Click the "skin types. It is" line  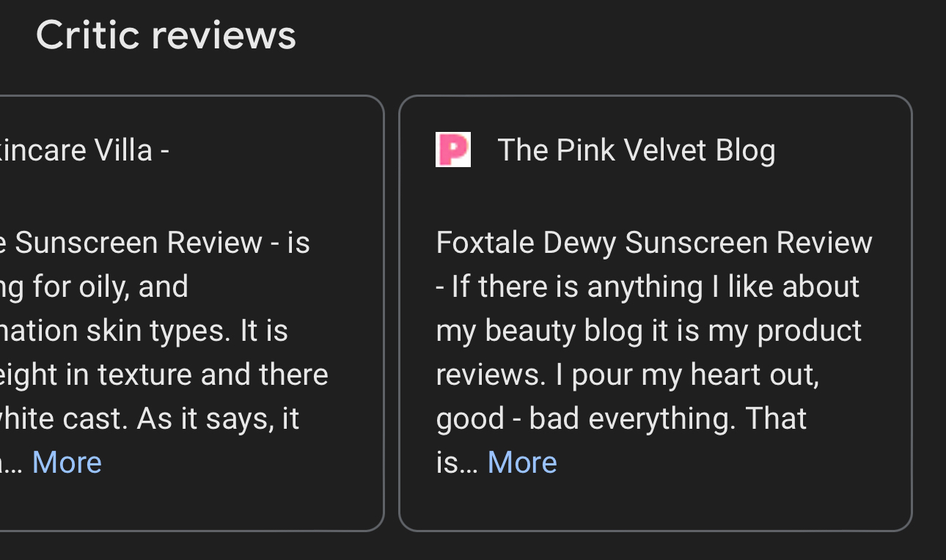[147, 331]
